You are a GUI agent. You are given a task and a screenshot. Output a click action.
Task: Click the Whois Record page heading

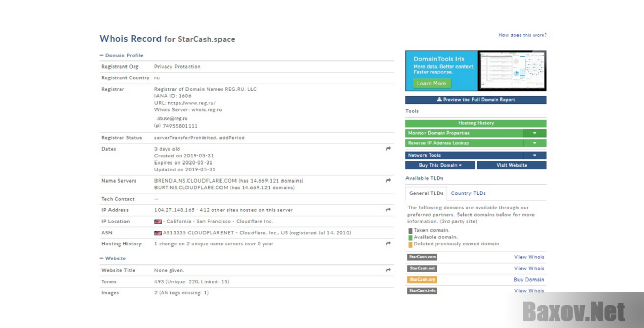167,39
